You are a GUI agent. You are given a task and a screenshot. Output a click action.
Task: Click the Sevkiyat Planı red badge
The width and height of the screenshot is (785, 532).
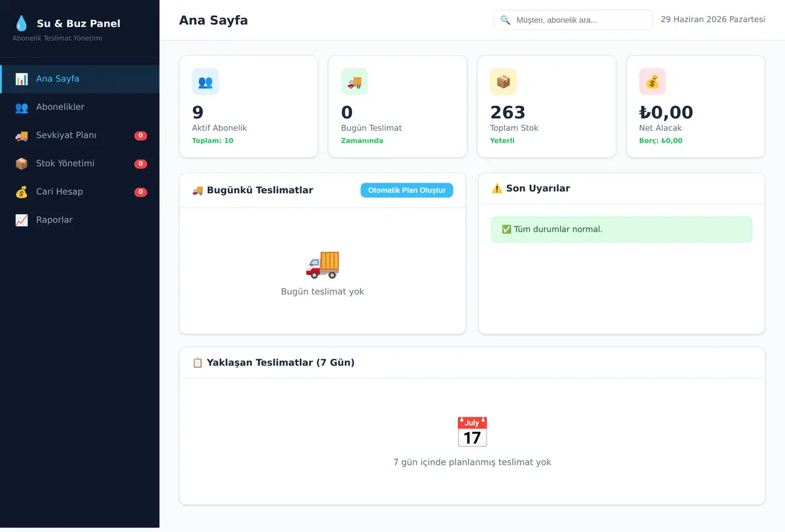pos(141,136)
